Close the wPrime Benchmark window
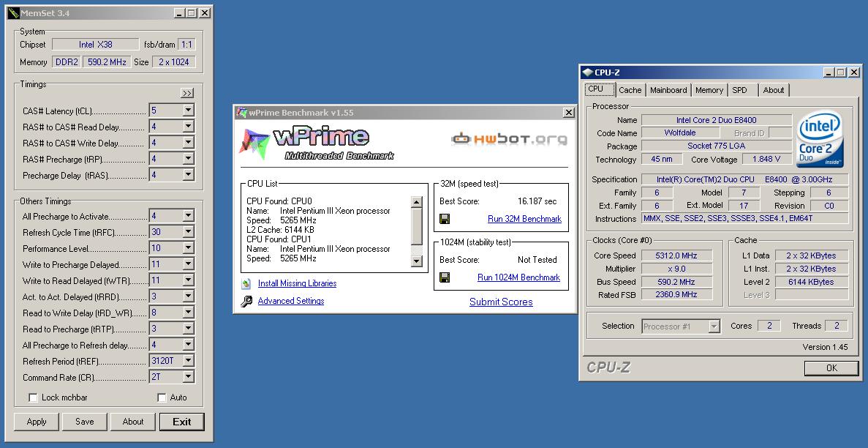The width and height of the screenshot is (868, 448). coord(568,113)
